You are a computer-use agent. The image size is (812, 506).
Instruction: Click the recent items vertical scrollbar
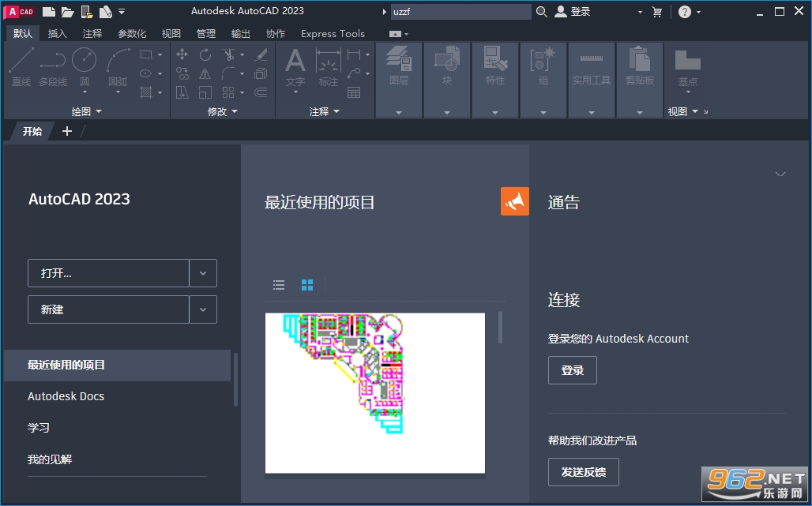500,327
